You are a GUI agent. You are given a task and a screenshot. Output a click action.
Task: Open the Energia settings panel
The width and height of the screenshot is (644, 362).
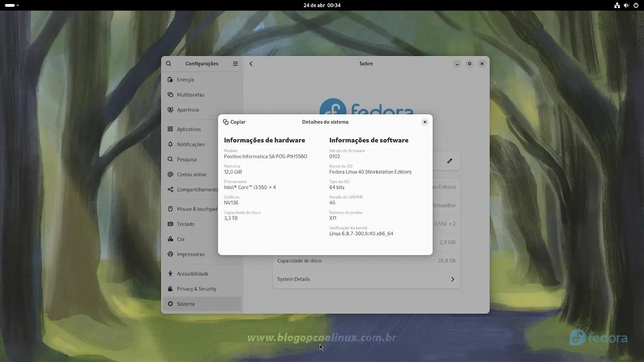202,80
